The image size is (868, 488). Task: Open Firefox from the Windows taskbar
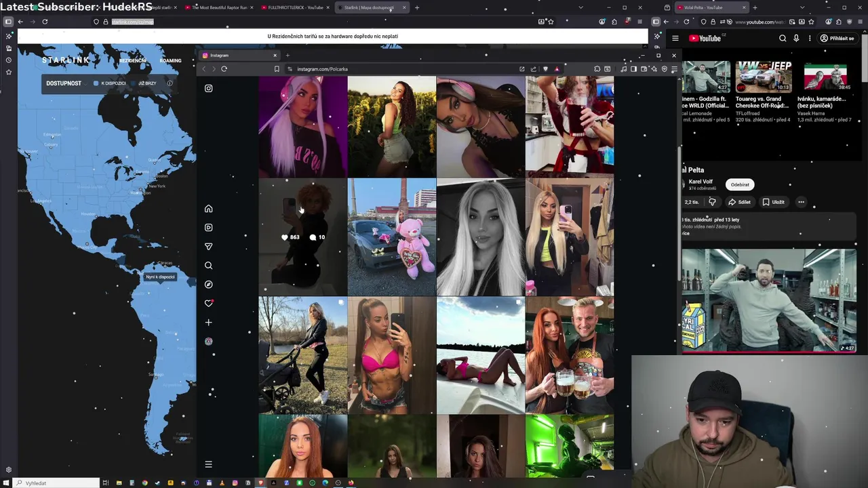pos(351,483)
